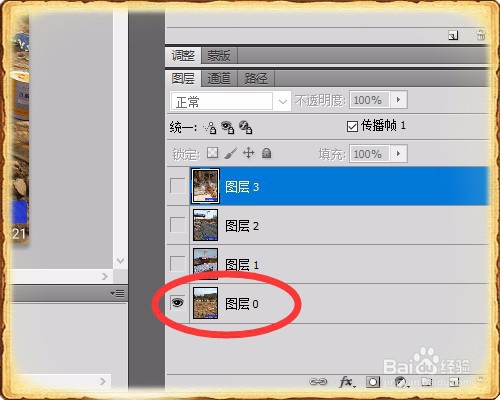Show 图层 2 via its visibility box
This screenshot has height=400, width=500.
coord(178,225)
